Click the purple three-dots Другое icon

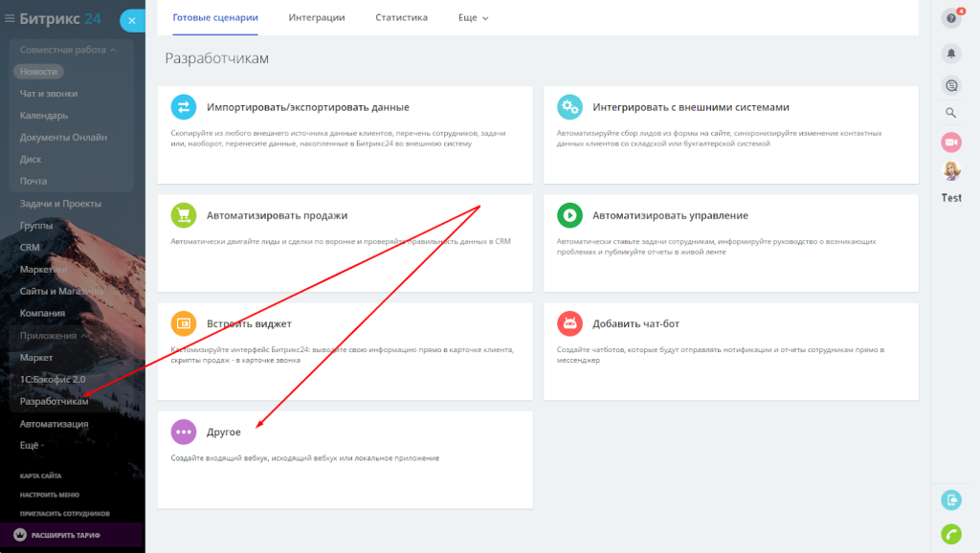[x=183, y=432]
